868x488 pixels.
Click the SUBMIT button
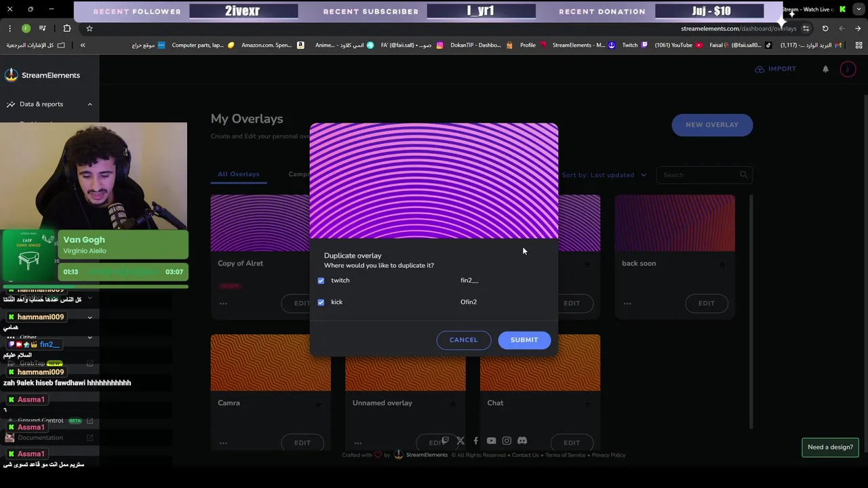coord(524,340)
